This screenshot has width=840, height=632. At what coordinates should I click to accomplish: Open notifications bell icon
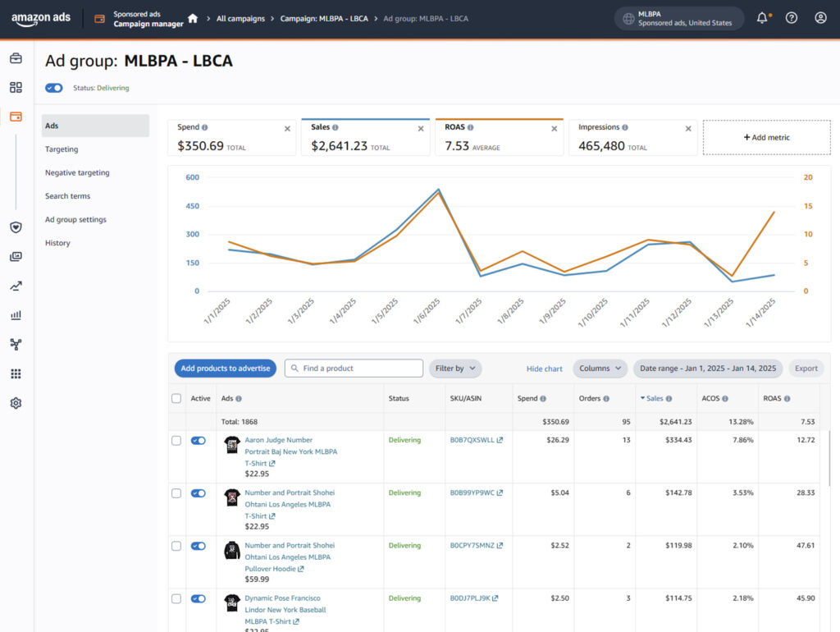763,18
